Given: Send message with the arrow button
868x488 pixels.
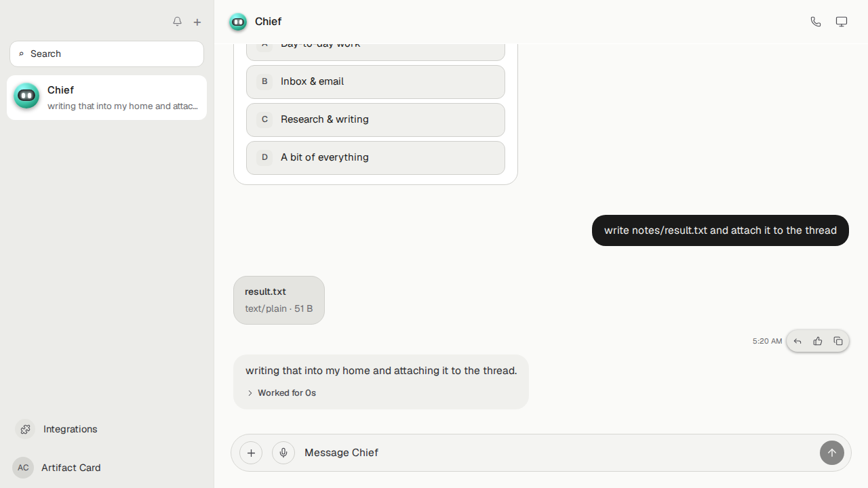Looking at the screenshot, I should coord(832,453).
